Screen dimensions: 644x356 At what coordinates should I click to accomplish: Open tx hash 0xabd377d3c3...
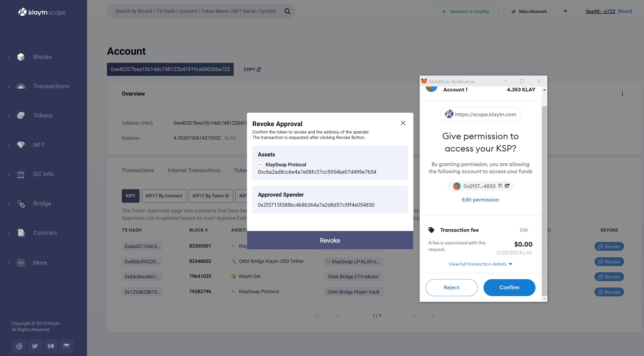tap(142, 246)
